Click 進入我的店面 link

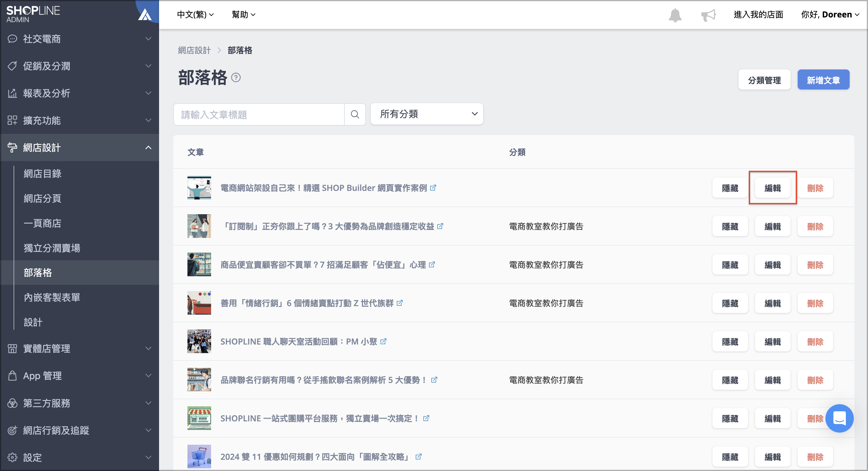(x=758, y=14)
